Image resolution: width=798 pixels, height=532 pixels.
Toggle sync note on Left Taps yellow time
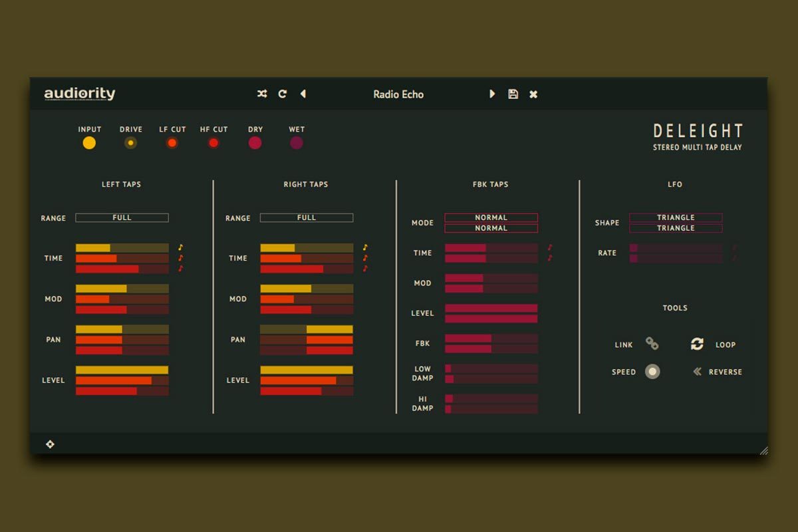pyautogui.click(x=180, y=247)
